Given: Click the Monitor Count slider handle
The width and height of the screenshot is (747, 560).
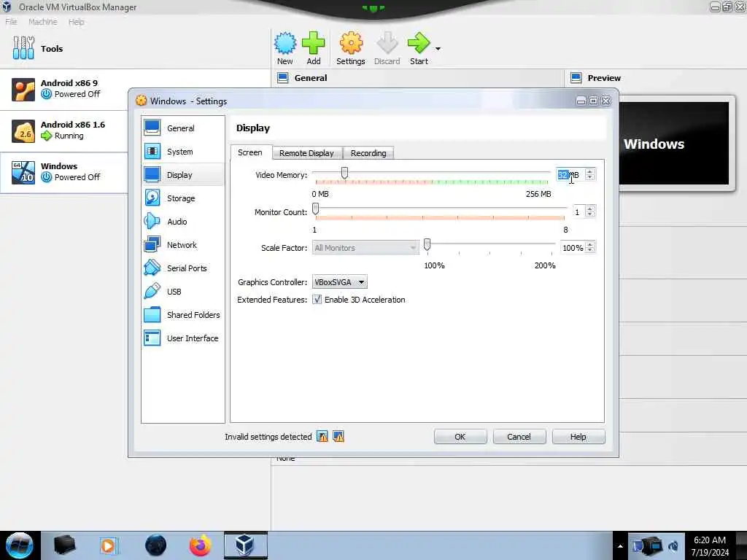Looking at the screenshot, I should 315,209.
